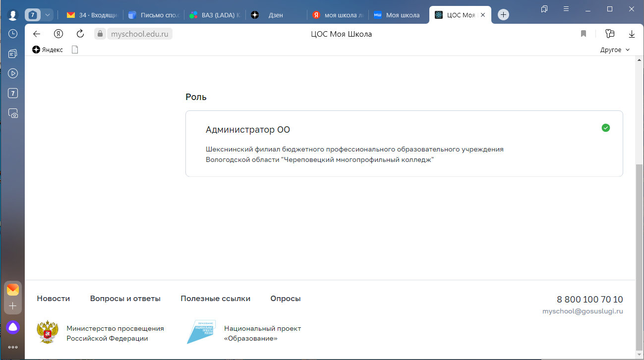The width and height of the screenshot is (644, 360).
Task: Open history clock icon in sidebar
Action: [x=13, y=34]
